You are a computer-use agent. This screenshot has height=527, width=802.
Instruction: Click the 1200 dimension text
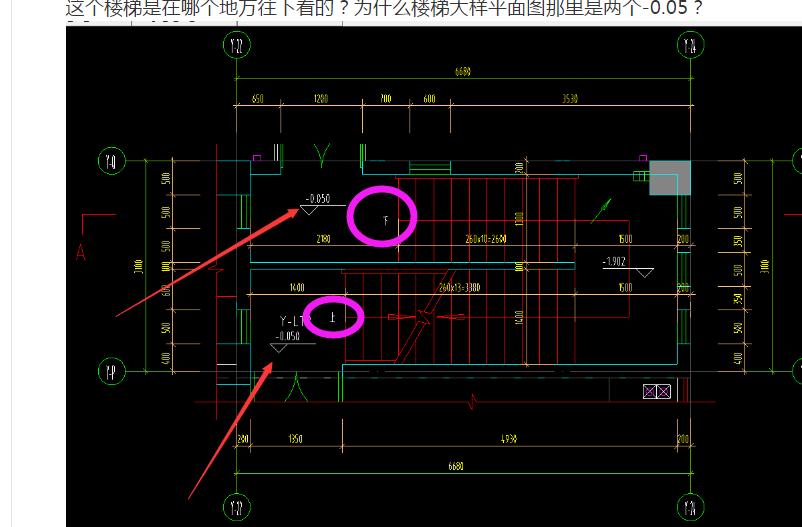click(321, 99)
